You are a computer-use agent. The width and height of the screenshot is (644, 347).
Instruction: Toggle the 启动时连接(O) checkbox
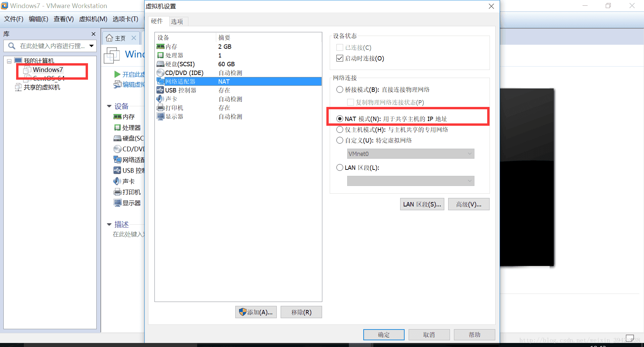[x=340, y=58]
